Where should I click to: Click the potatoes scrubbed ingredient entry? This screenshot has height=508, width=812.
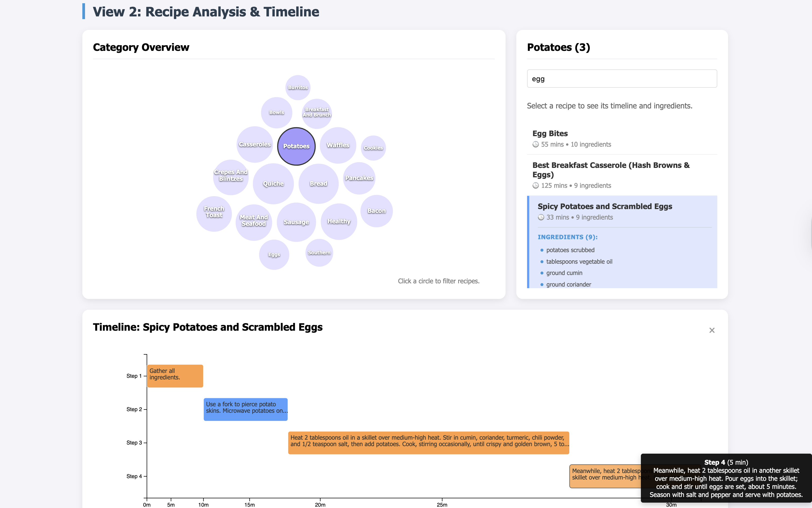click(570, 250)
